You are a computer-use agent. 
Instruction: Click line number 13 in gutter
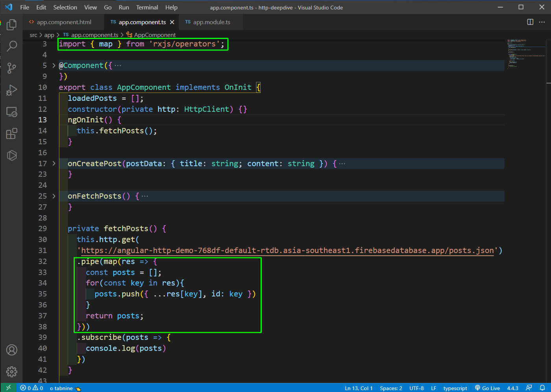pyautogui.click(x=43, y=120)
